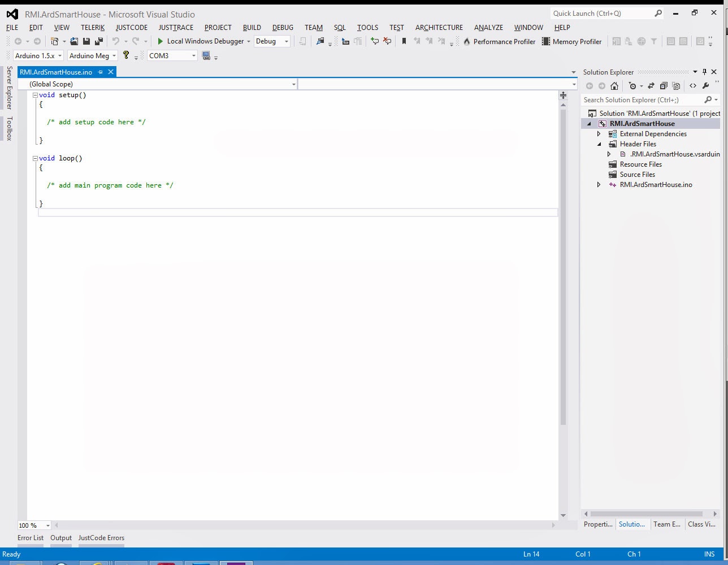728x565 pixels.
Task: Open the Error List tab
Action: pos(31,538)
